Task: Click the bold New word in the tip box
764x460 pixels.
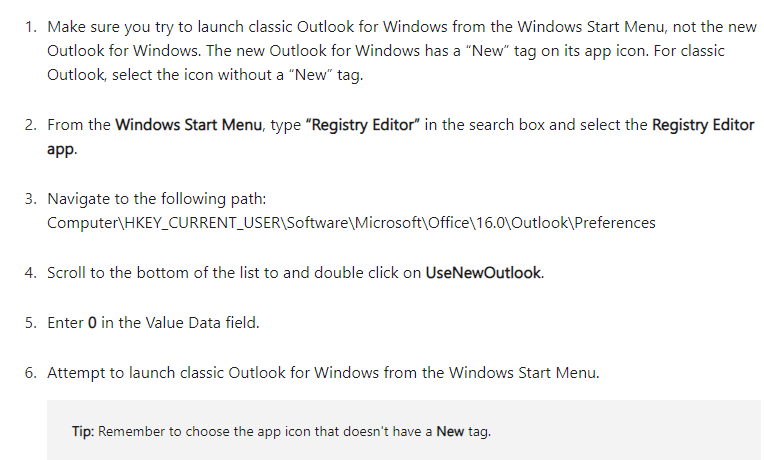Action: point(450,431)
